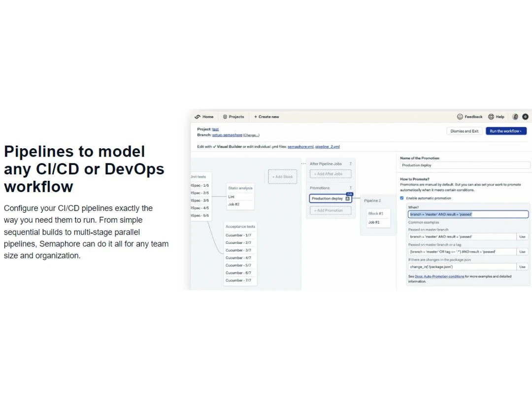The height and width of the screenshot is (399, 532).
Task: Open the pipeline_2.yml file link
Action: tap(328, 147)
